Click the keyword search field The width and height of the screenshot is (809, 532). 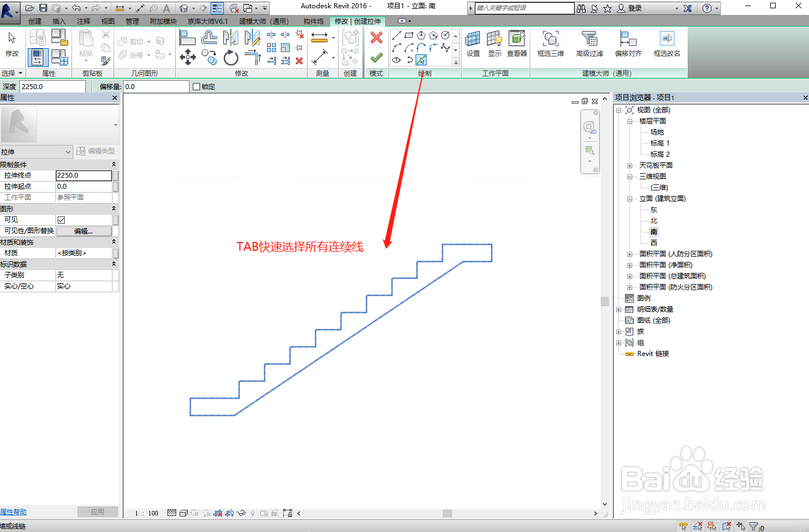click(524, 8)
